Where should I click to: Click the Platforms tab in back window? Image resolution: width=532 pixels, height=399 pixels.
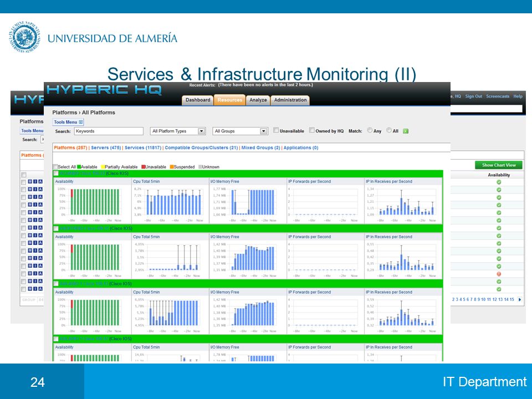32,155
